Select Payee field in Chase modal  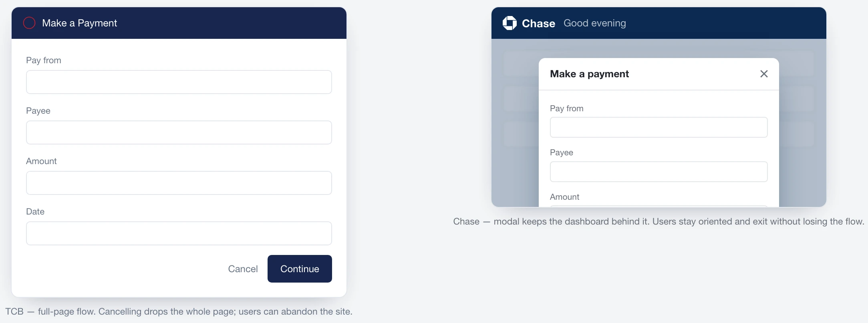(x=659, y=172)
